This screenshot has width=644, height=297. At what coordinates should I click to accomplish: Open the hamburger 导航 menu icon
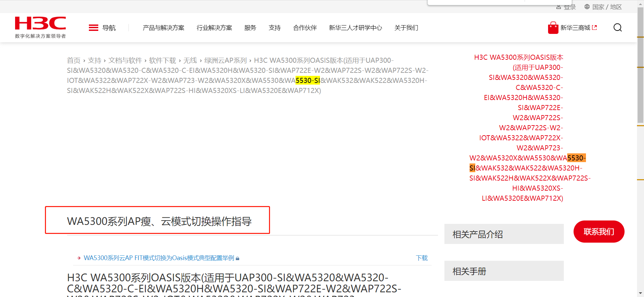(93, 28)
